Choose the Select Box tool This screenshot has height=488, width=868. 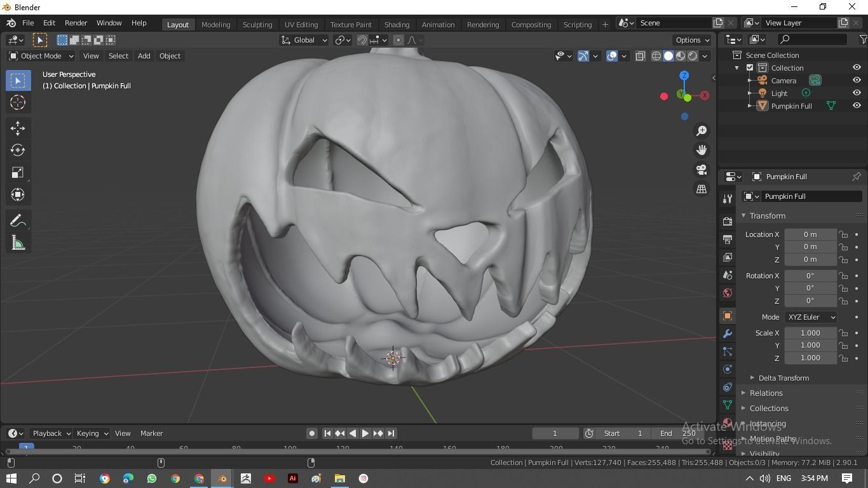[17, 80]
